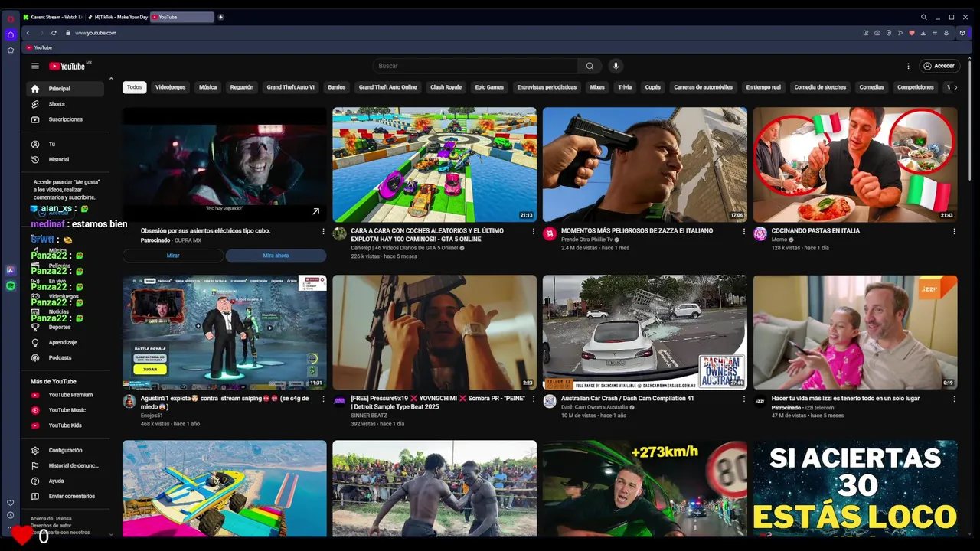Screen dimensions: 980x551
Task: Click the ad-blocker shield icon
Action: (x=889, y=33)
